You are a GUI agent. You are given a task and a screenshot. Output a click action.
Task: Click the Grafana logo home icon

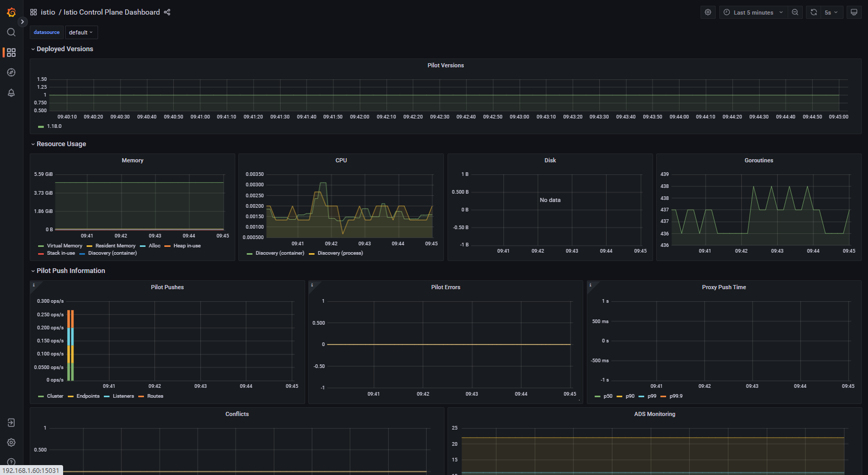click(x=11, y=12)
